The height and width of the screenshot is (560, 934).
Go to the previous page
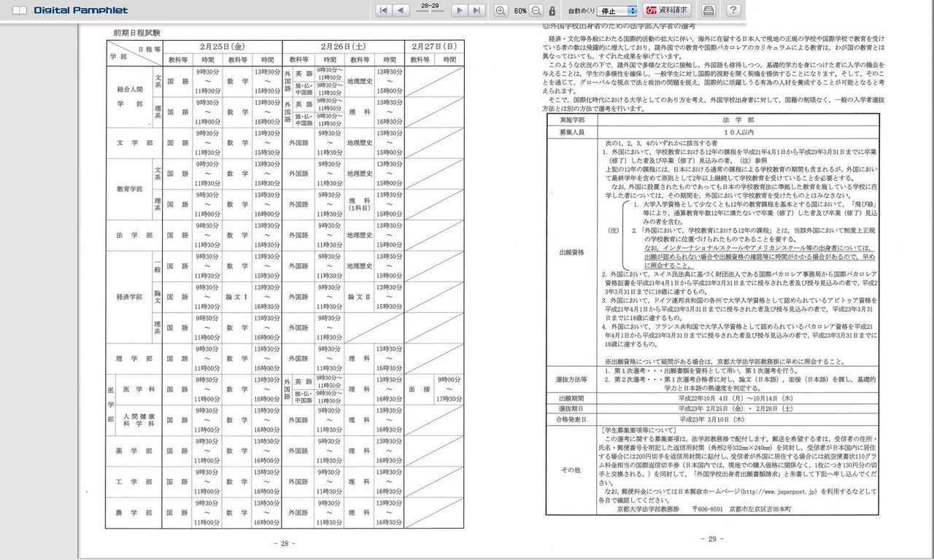[x=401, y=10]
